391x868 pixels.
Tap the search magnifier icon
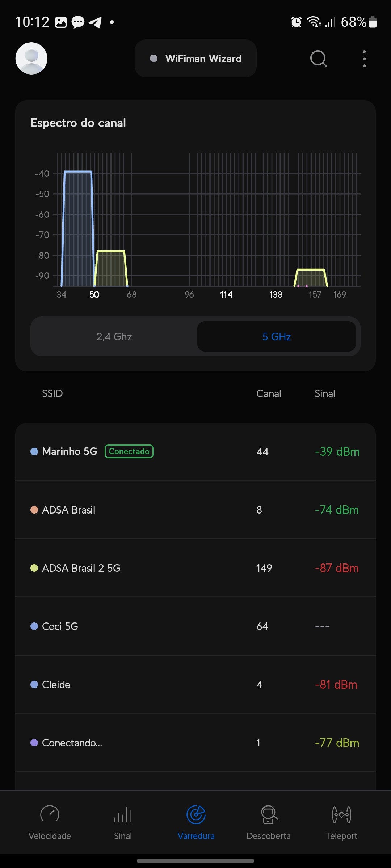tap(319, 59)
